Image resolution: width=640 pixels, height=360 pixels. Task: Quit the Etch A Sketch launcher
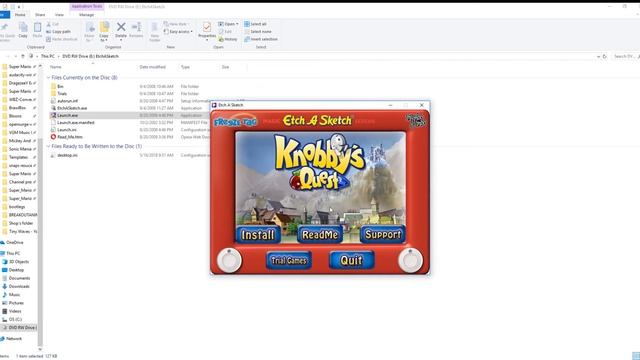[x=351, y=260]
